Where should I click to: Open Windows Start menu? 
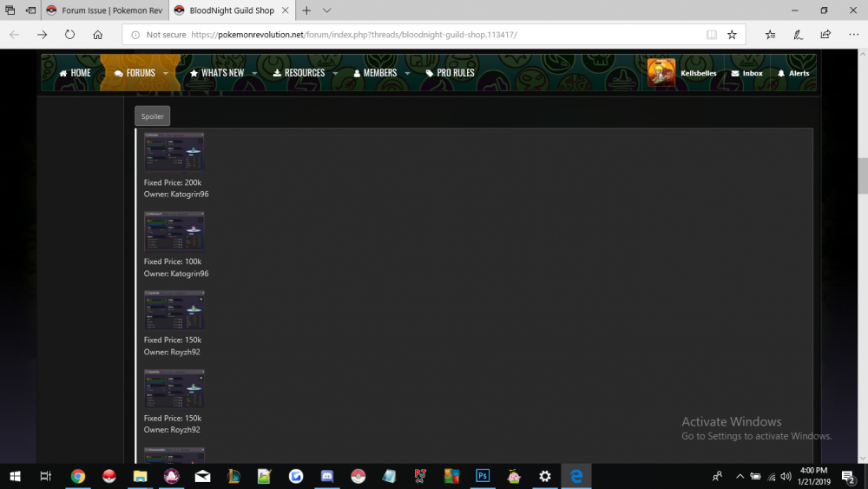click(x=15, y=476)
